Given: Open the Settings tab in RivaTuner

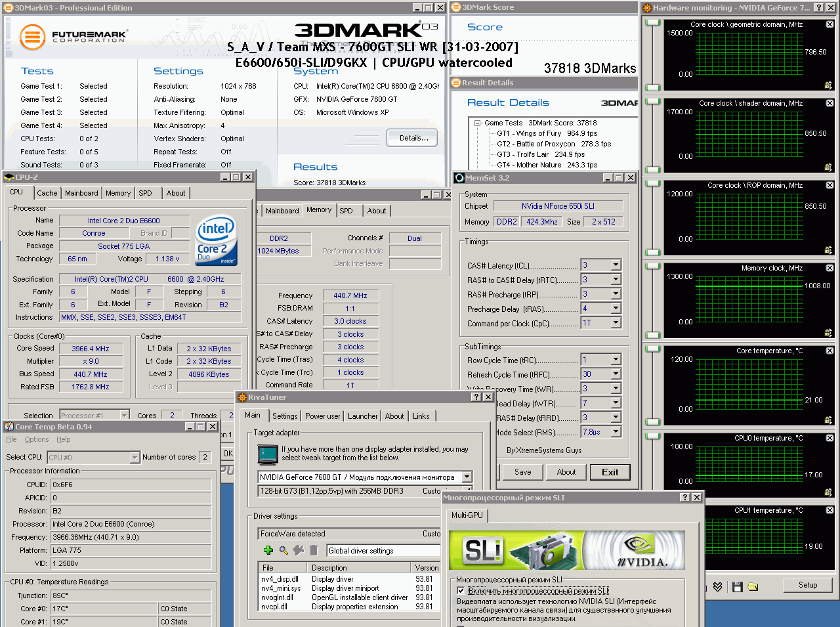Looking at the screenshot, I should pos(285,416).
